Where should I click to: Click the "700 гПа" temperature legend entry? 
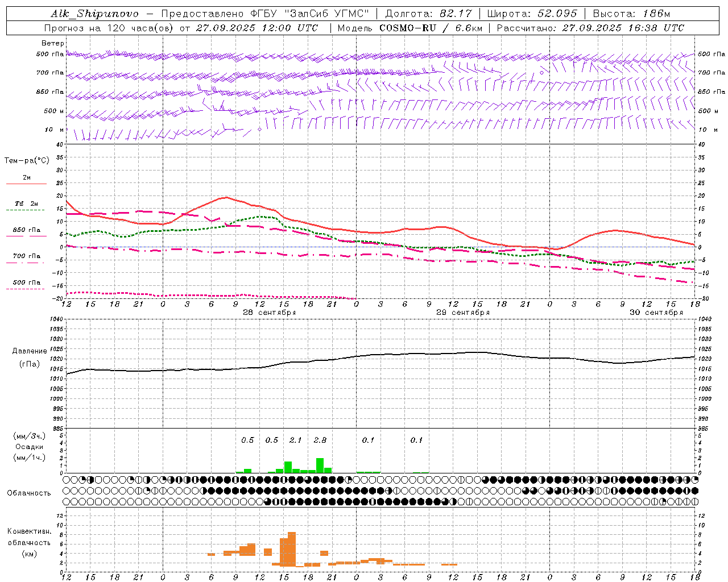26,256
